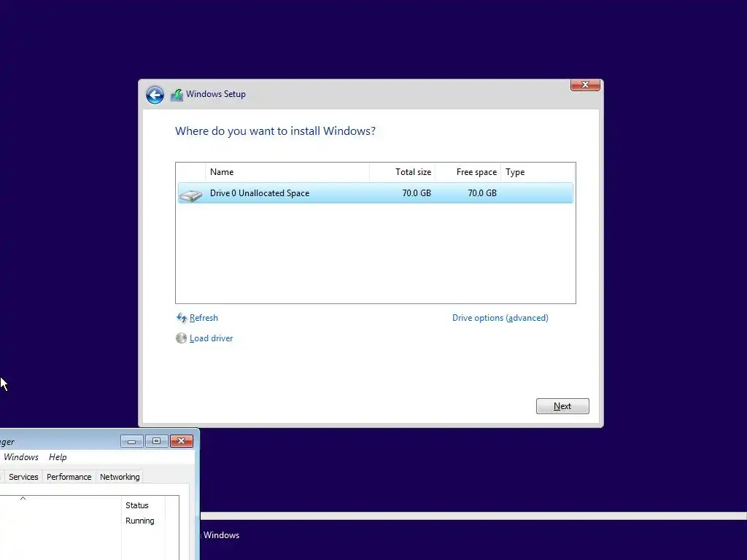Click the Load driver disc icon
Viewport: 747px width, 560px height.
click(x=181, y=338)
